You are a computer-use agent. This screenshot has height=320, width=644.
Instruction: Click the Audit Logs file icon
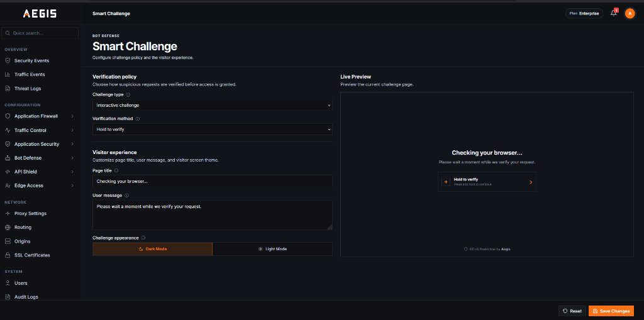click(x=8, y=297)
